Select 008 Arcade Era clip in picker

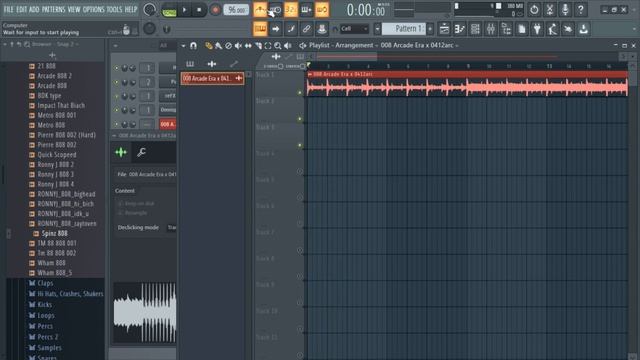point(212,78)
